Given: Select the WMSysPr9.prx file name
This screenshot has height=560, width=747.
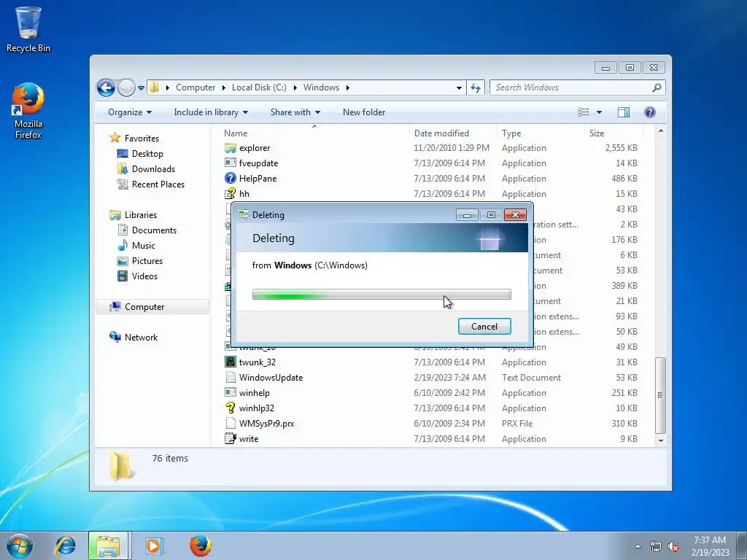Looking at the screenshot, I should tap(267, 424).
